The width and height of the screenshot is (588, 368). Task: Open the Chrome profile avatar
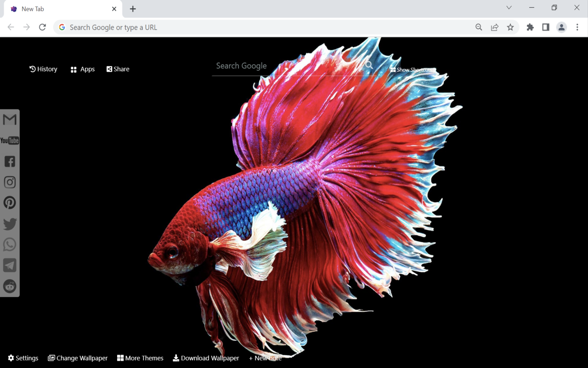coord(561,27)
